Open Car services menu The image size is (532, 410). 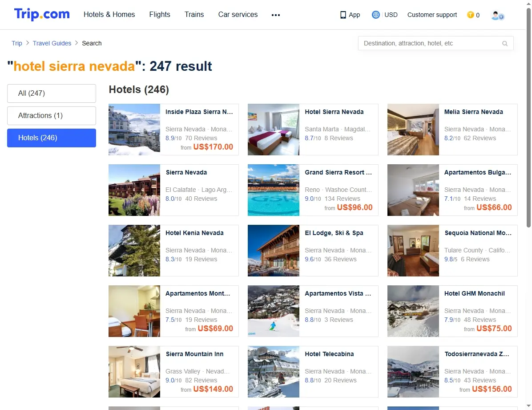[238, 14]
